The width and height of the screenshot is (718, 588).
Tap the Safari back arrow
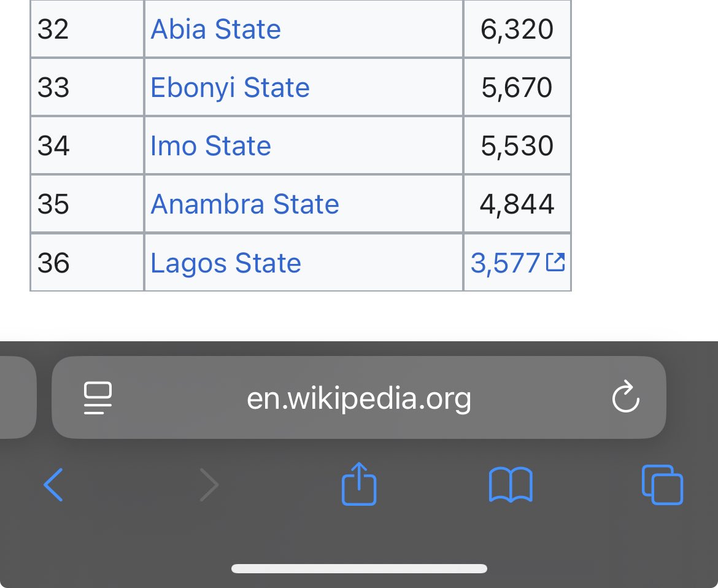point(53,484)
